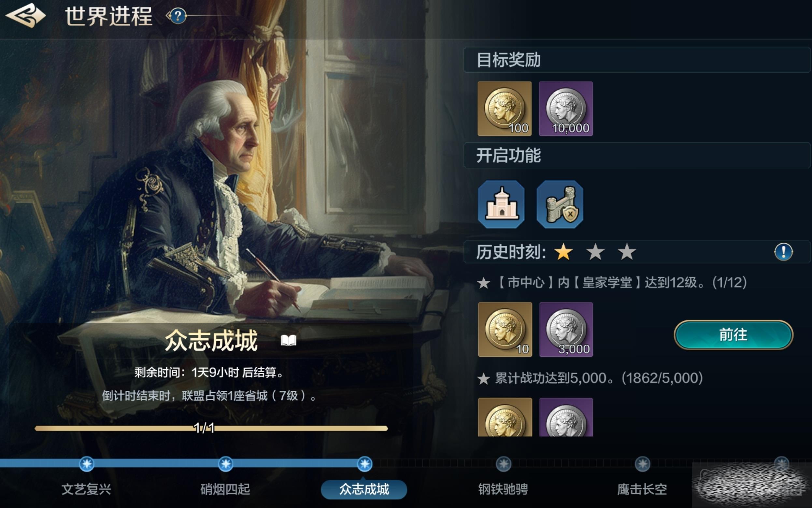The height and width of the screenshot is (508, 812).
Task: Open the 钢铁驰骋 stage tab
Action: 503,489
